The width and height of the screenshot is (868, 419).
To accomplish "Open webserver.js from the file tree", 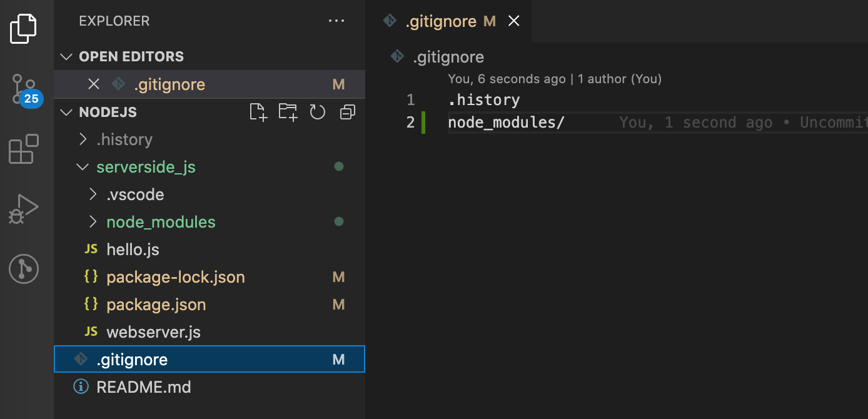I will coord(153,332).
